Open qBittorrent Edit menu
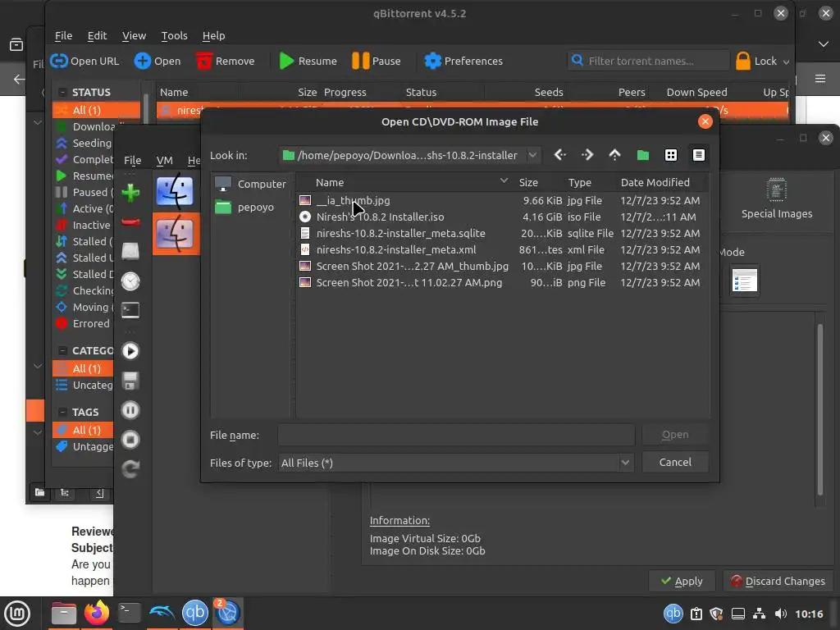The height and width of the screenshot is (630, 840). point(97,35)
